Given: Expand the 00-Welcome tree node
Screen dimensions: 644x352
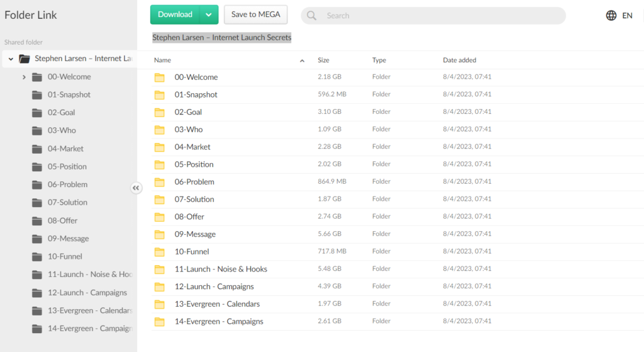Looking at the screenshot, I should [x=24, y=77].
